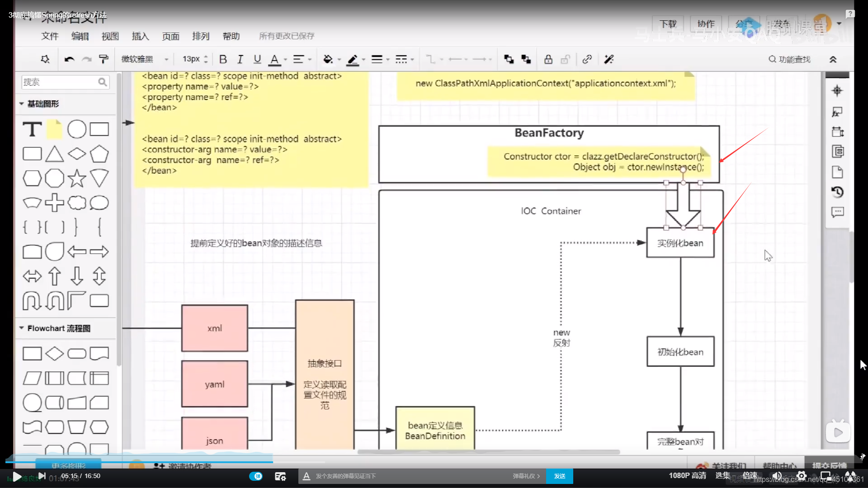
Task: Open the 页面 menu
Action: [170, 36]
